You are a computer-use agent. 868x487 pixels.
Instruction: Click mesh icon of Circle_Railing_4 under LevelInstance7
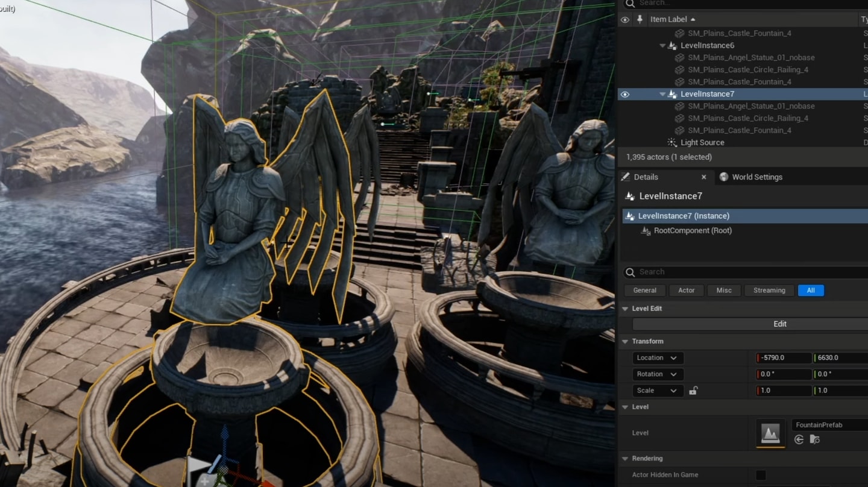pyautogui.click(x=679, y=118)
